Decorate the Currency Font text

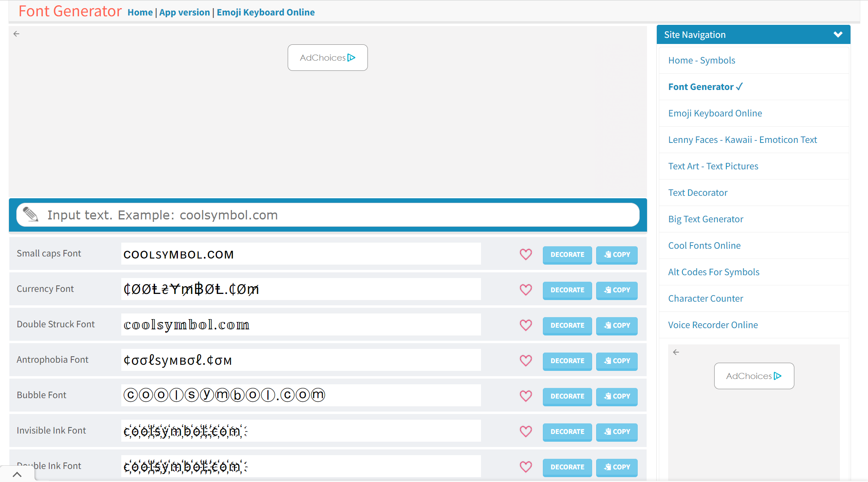coord(567,290)
